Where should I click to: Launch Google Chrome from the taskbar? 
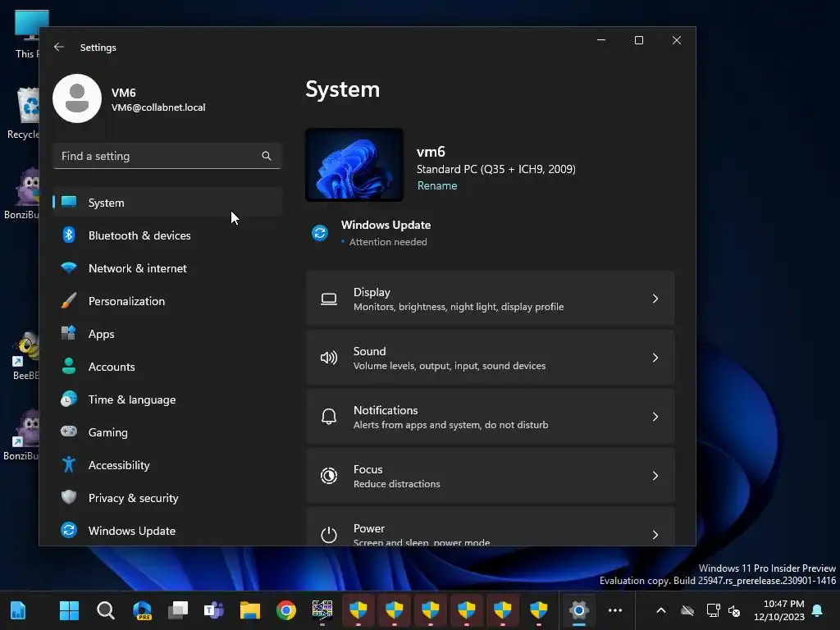point(286,610)
